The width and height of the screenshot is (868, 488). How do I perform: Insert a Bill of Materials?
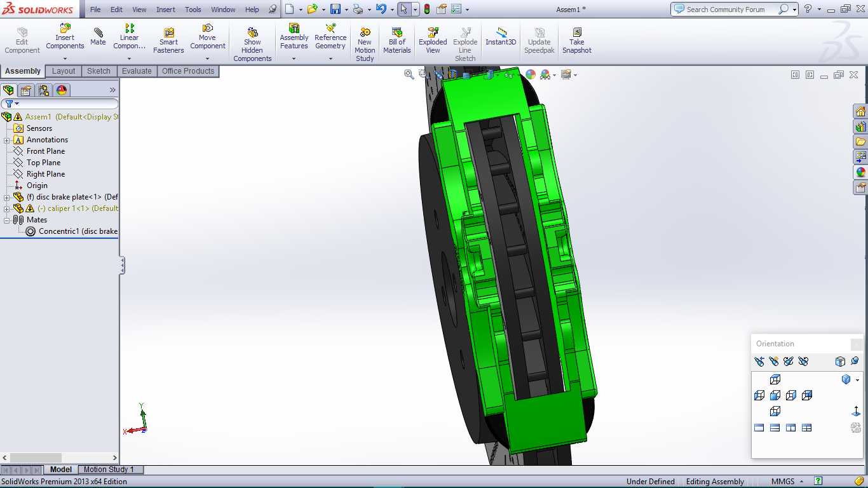tap(397, 41)
